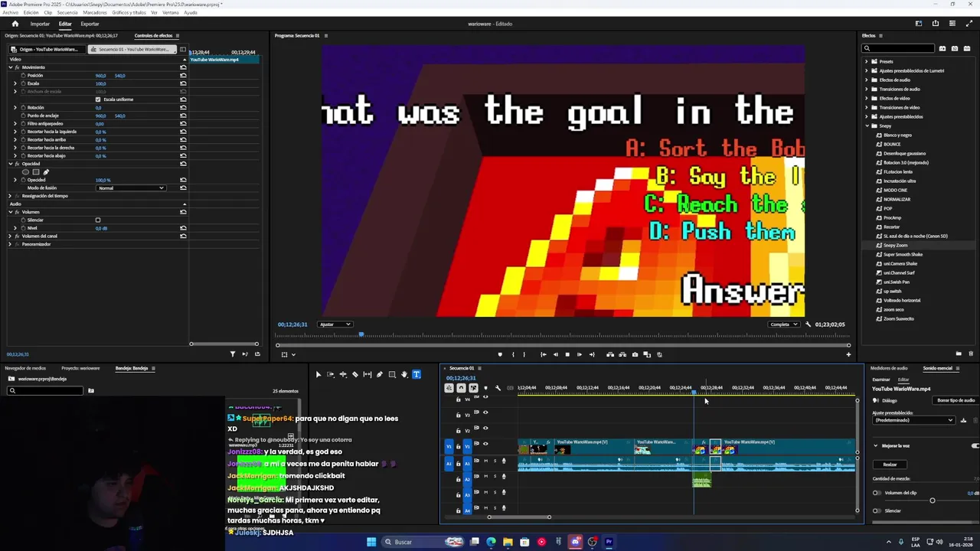Open the Ajustar zoom level dropdown
This screenshot has height=551, width=980.
pos(335,324)
